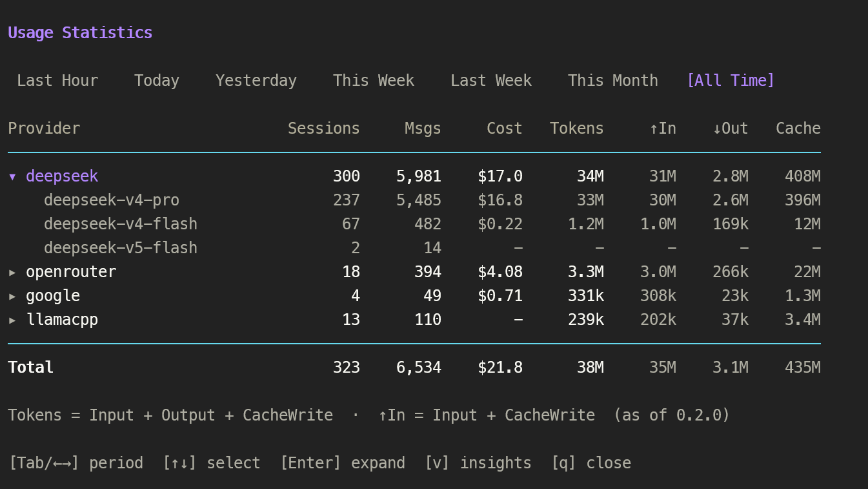Image resolution: width=868 pixels, height=489 pixels.
Task: Click the Tokens column header
Action: click(x=577, y=129)
